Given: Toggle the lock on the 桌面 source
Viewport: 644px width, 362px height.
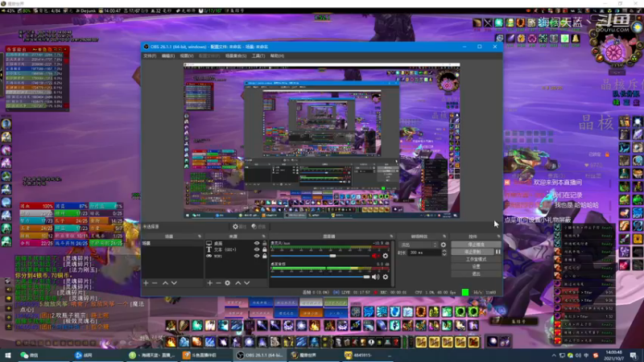Looking at the screenshot, I should coord(265,244).
